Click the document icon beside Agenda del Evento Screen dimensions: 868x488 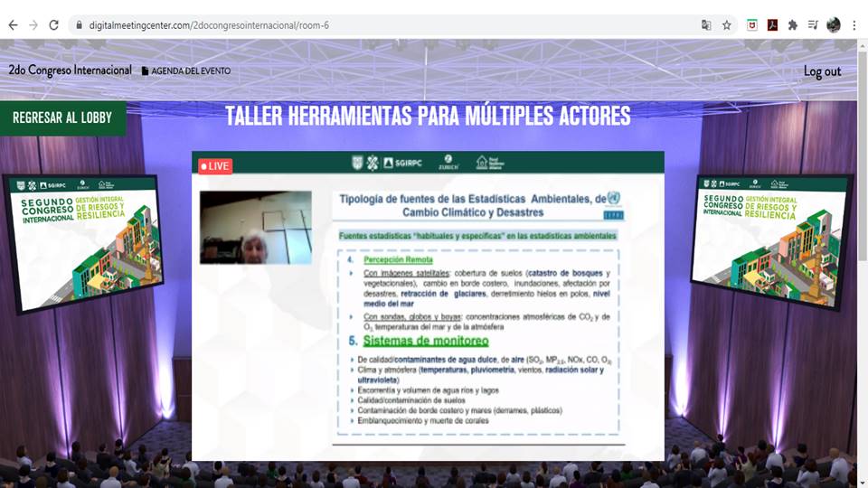[x=145, y=70]
